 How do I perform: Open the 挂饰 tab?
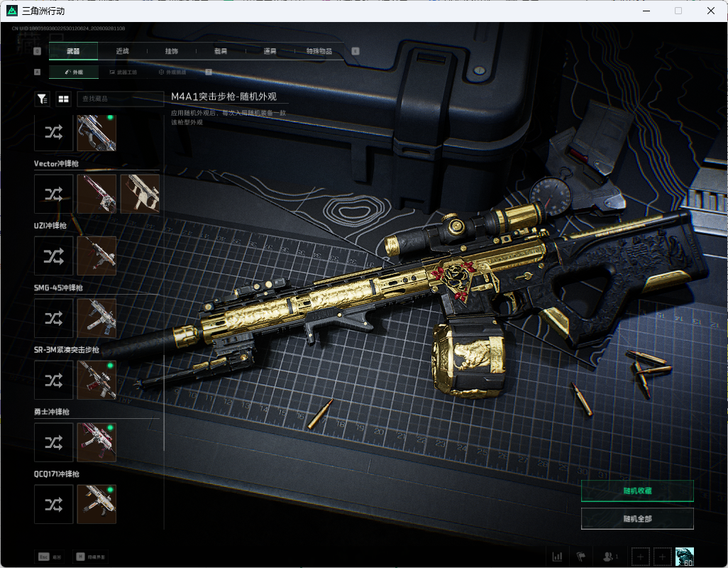(x=172, y=51)
